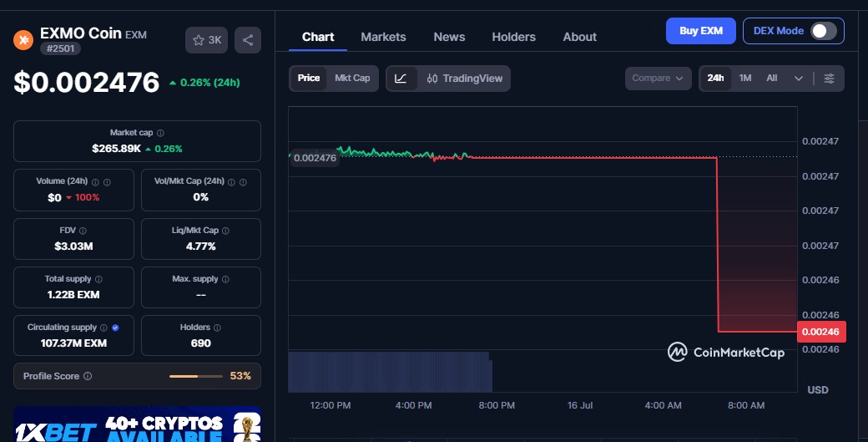Click the 12:00 PM axis label
The width and height of the screenshot is (868, 442).
330,405
